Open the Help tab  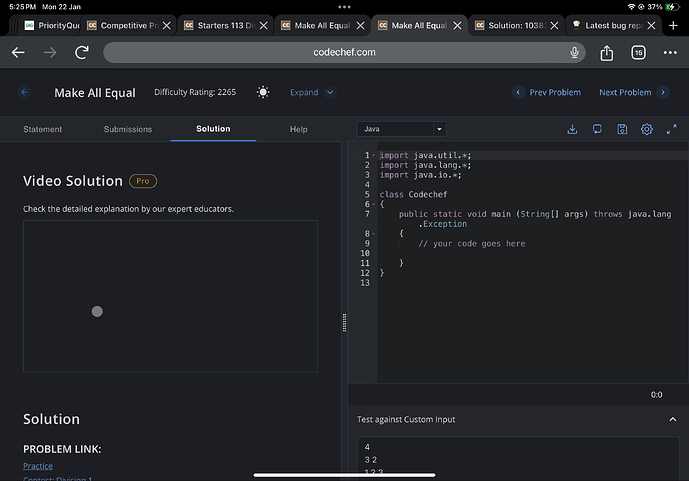point(298,129)
